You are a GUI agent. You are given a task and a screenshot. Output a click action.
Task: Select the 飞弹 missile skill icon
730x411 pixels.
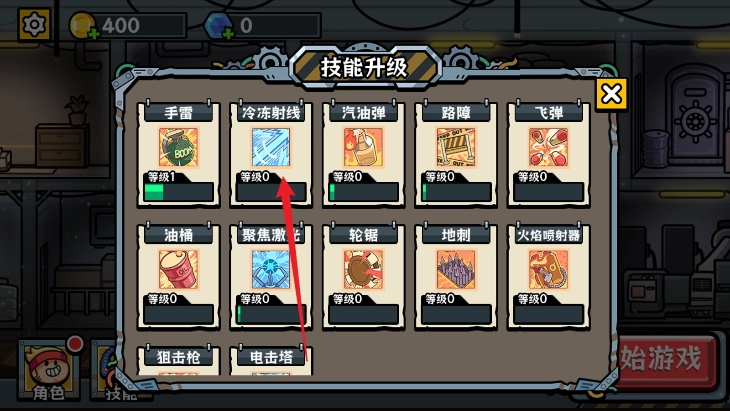(548, 148)
